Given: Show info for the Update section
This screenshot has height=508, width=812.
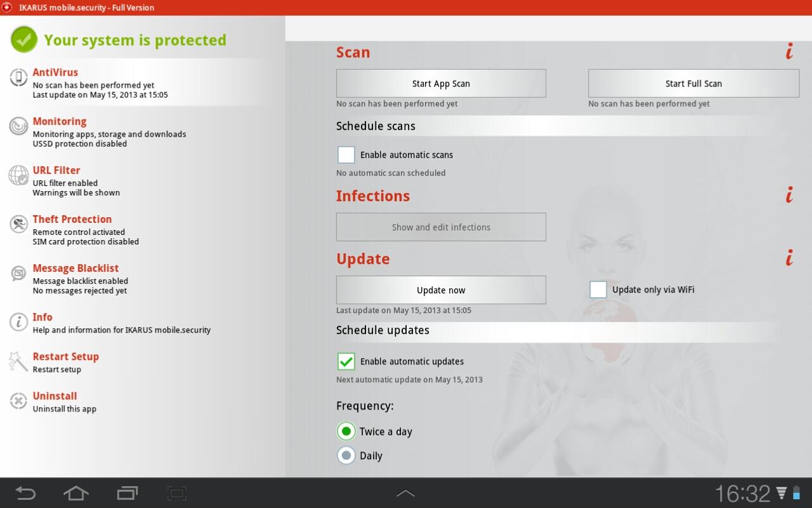Looking at the screenshot, I should (789, 258).
